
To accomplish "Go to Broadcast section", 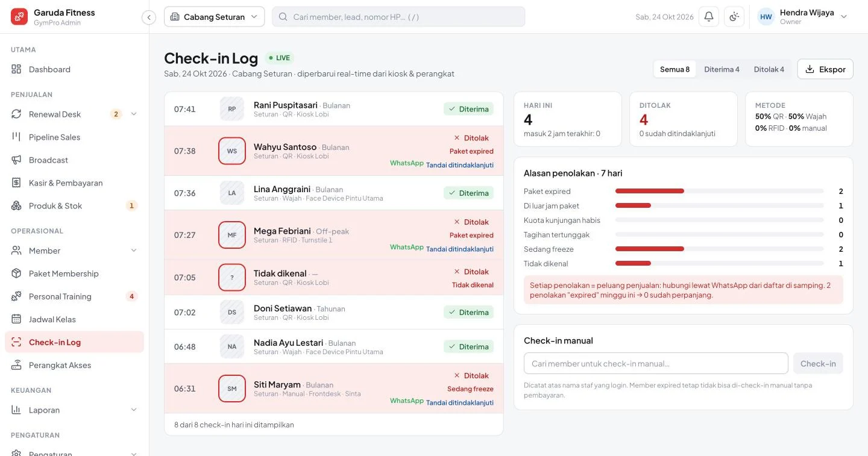I will pyautogui.click(x=74, y=160).
